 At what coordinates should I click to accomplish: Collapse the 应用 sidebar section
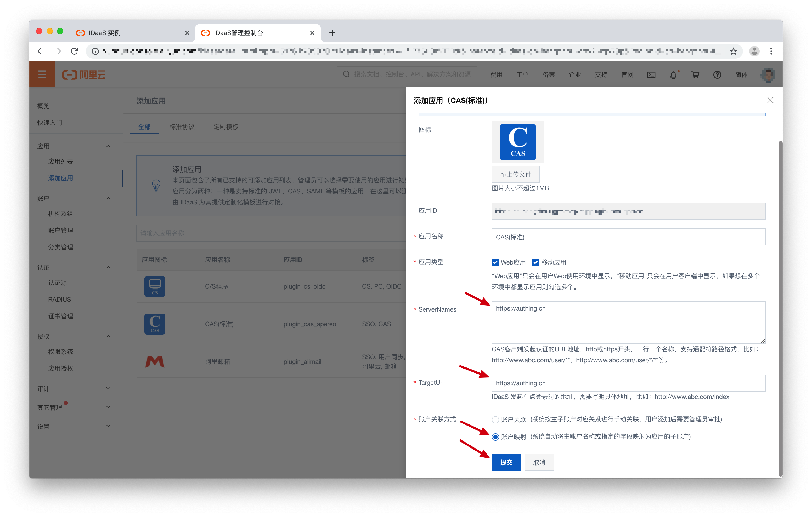coord(108,146)
